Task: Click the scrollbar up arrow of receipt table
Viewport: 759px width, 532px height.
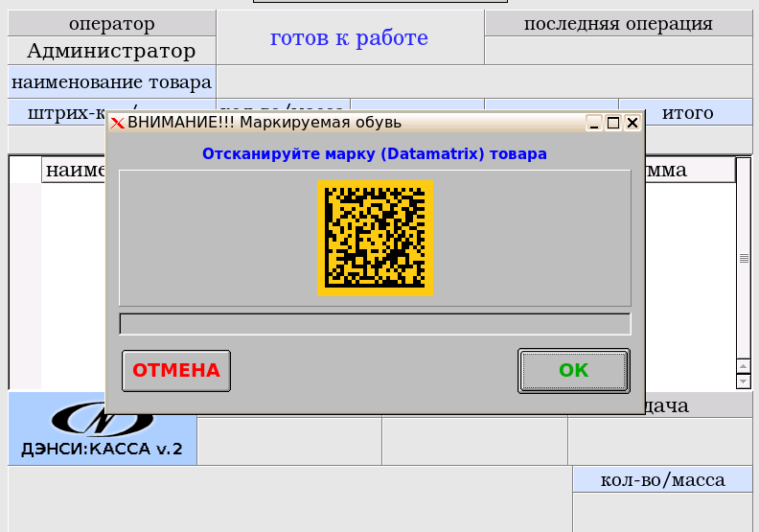Action: pos(744,366)
